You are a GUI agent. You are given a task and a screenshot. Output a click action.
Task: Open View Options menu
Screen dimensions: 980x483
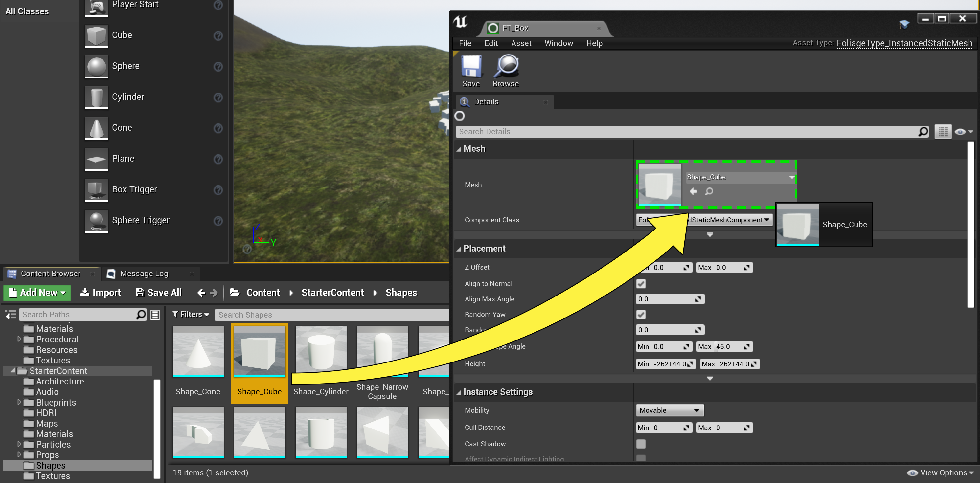point(940,473)
